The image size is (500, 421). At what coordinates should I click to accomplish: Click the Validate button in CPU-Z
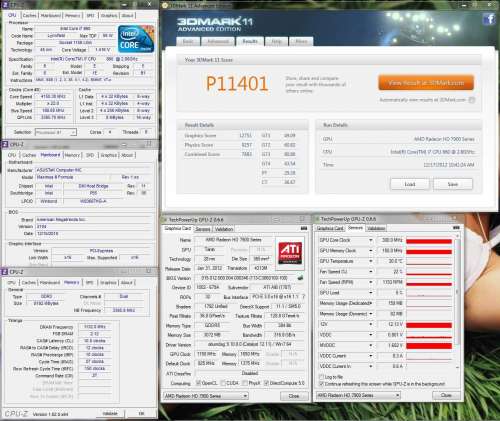coord(110,413)
